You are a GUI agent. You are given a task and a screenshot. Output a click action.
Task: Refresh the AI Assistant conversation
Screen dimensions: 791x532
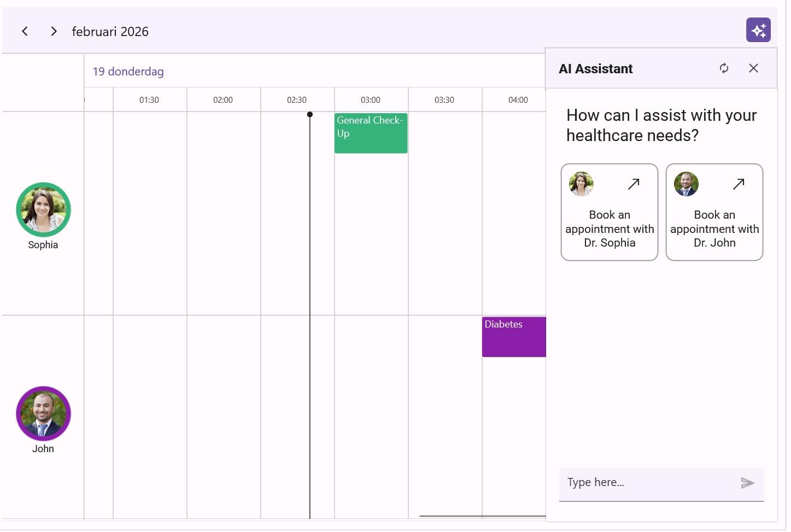coord(723,68)
